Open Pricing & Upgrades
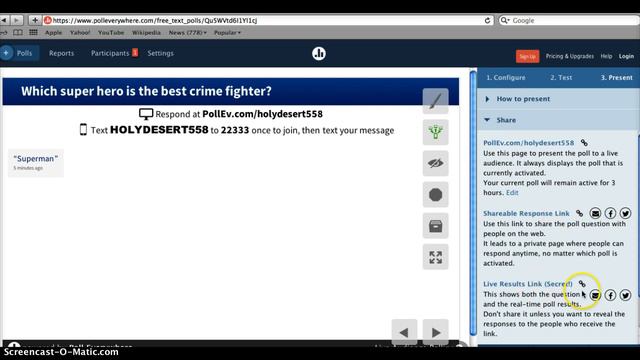 click(x=569, y=56)
